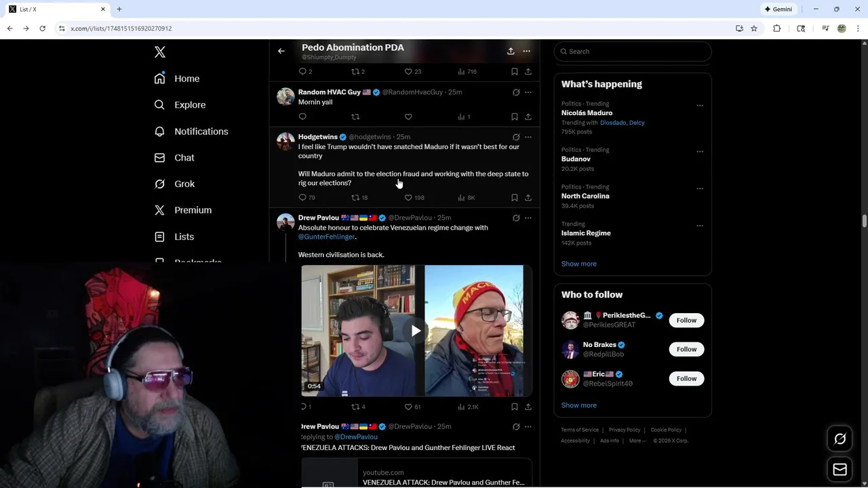Play the Drew Pavlou video

(416, 331)
